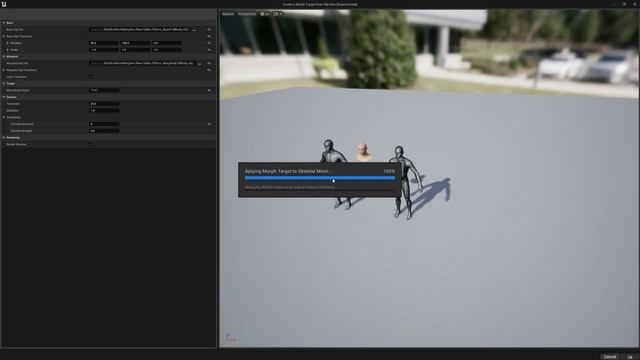This screenshot has height=360, width=640.
Task: Toggle the Lock Transform checkbox
Action: [x=91, y=76]
